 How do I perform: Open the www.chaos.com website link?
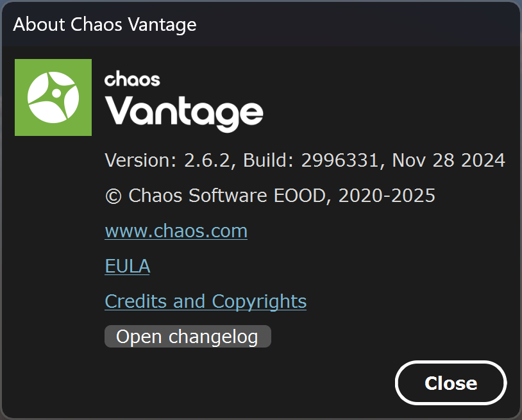176,231
